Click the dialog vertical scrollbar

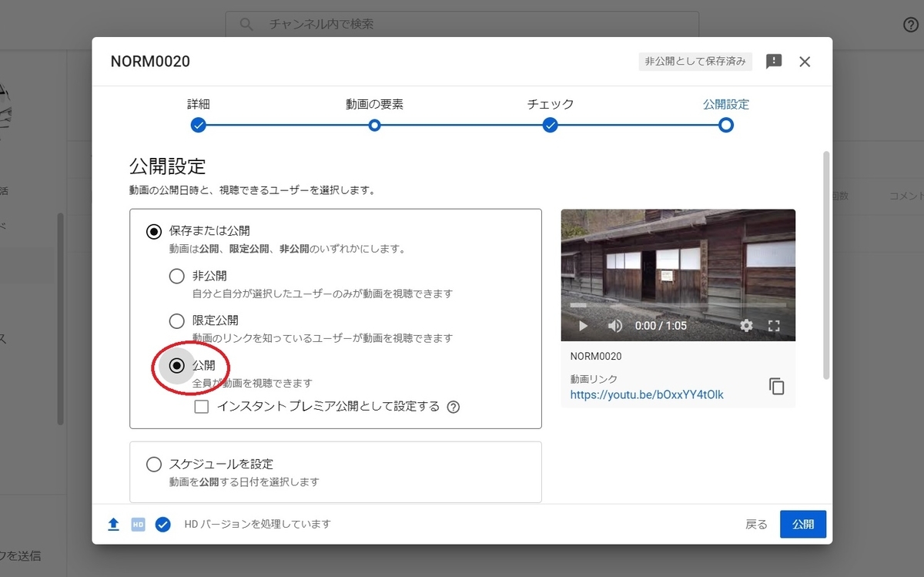point(826,264)
